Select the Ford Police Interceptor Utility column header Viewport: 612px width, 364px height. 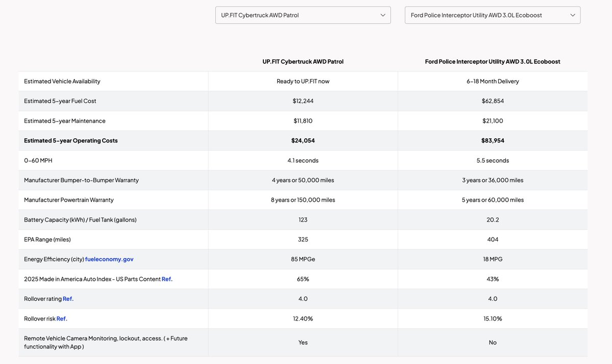point(493,61)
